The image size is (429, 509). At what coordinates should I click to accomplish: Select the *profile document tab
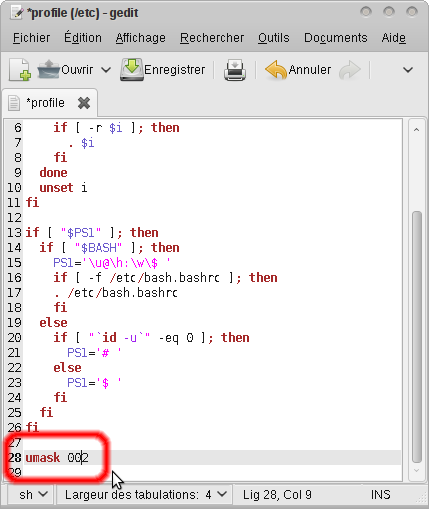click(49, 103)
